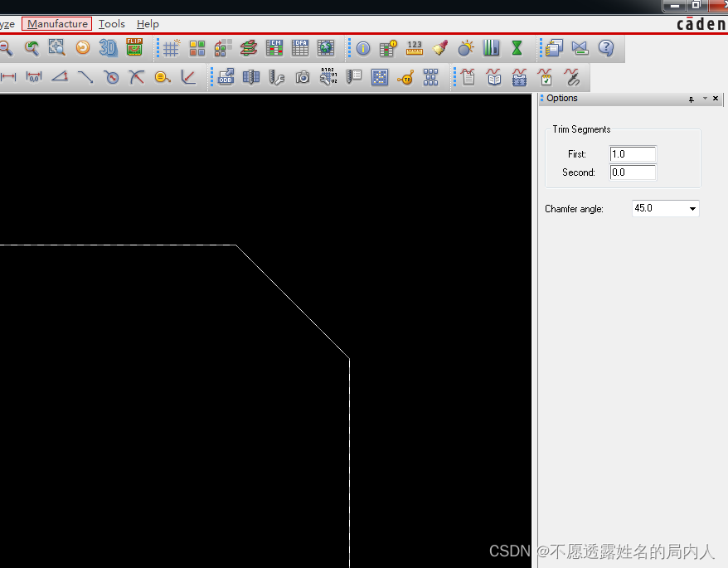Image resolution: width=728 pixels, height=568 pixels.
Task: Click the orange Refresh icon
Action: [x=83, y=47]
